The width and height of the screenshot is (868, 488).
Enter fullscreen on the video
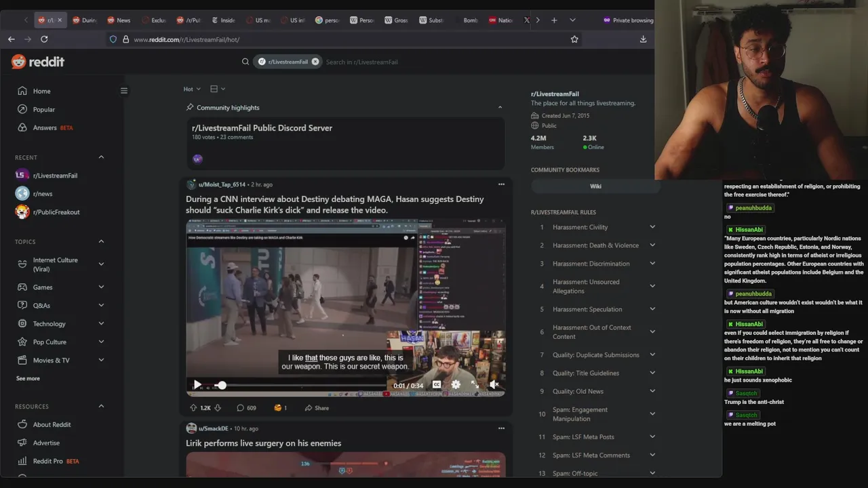click(x=475, y=384)
